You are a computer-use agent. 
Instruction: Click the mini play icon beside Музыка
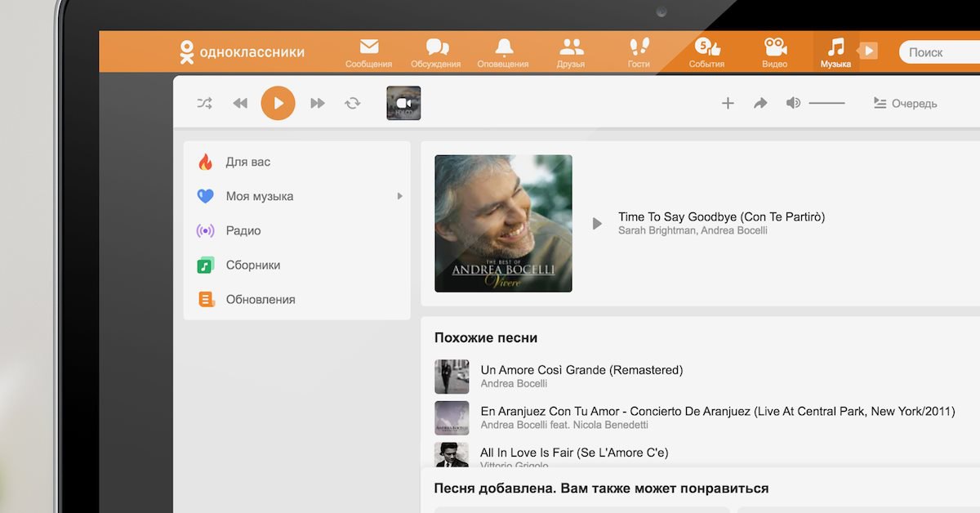(869, 51)
